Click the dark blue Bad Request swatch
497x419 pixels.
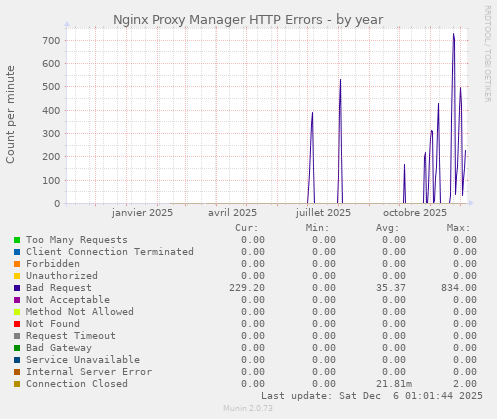tap(17, 288)
